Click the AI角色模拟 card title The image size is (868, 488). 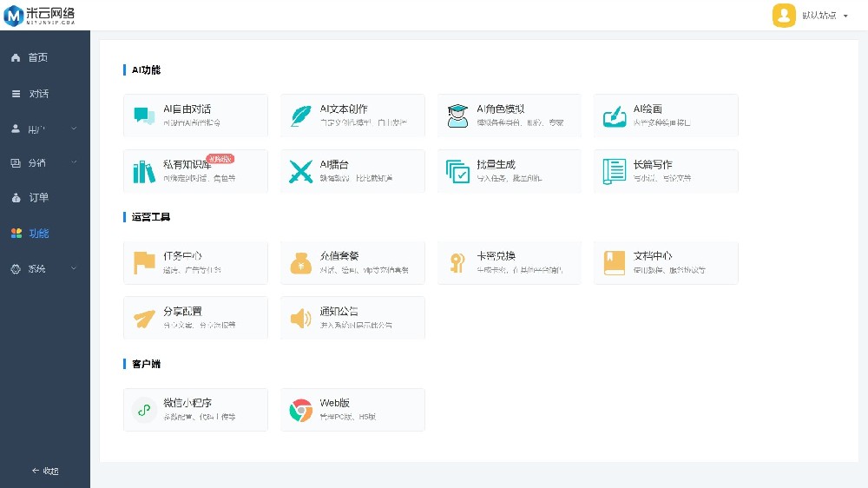coord(501,109)
